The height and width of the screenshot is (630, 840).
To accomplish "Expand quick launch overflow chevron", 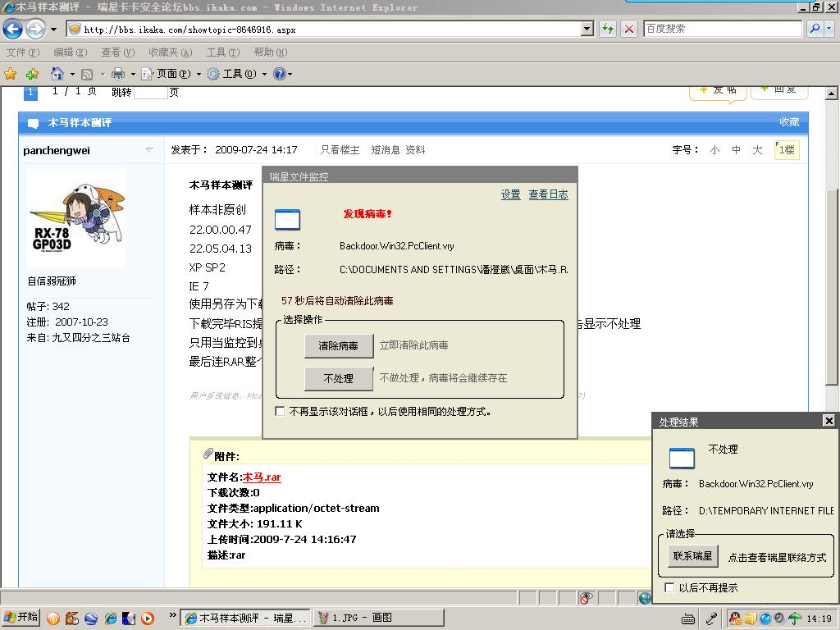I will pyautogui.click(x=172, y=615).
